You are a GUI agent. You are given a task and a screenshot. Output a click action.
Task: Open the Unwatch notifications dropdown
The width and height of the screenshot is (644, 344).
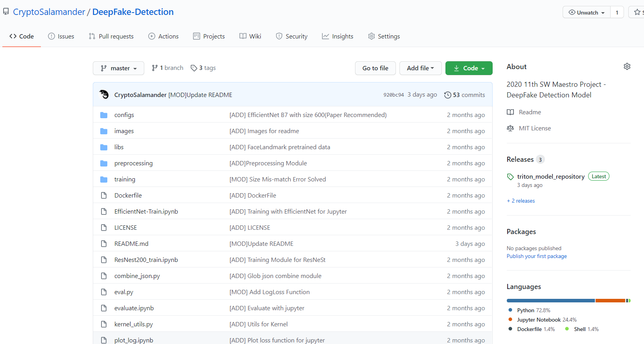point(587,13)
